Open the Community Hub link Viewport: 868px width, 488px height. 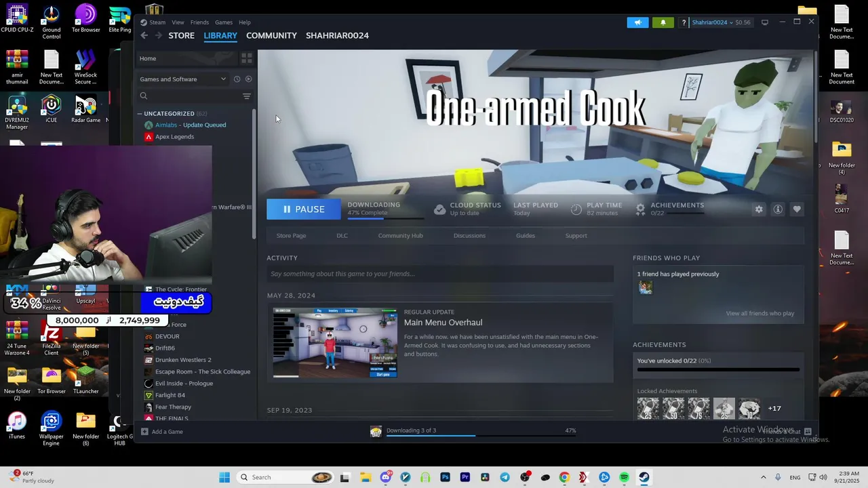(x=400, y=236)
